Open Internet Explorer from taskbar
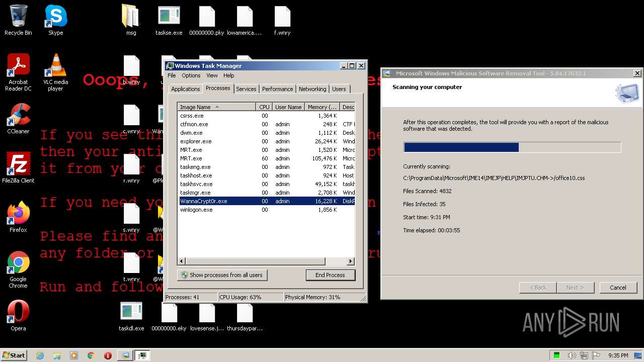Image resolution: width=644 pixels, height=362 pixels. 40,355
